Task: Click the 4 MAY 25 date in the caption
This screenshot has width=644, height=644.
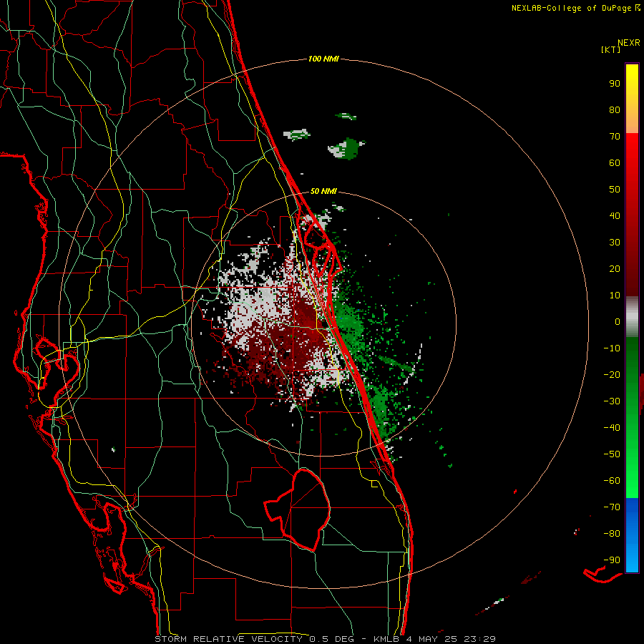Action: 431,639
